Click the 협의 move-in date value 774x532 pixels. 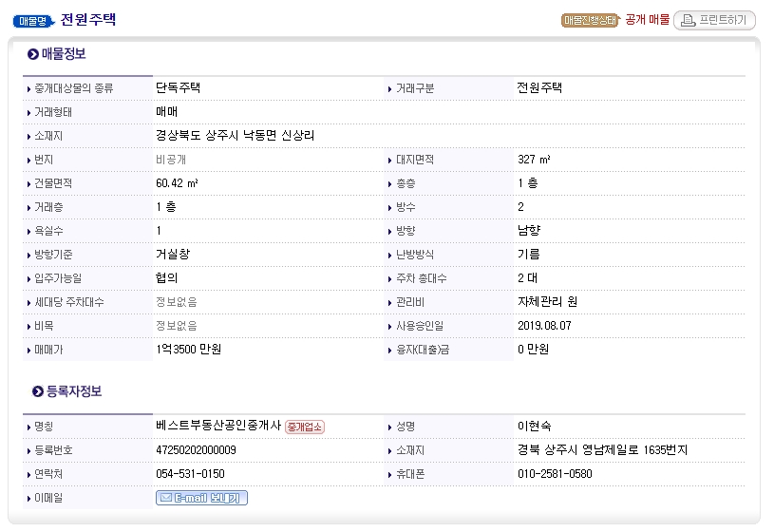(167, 277)
